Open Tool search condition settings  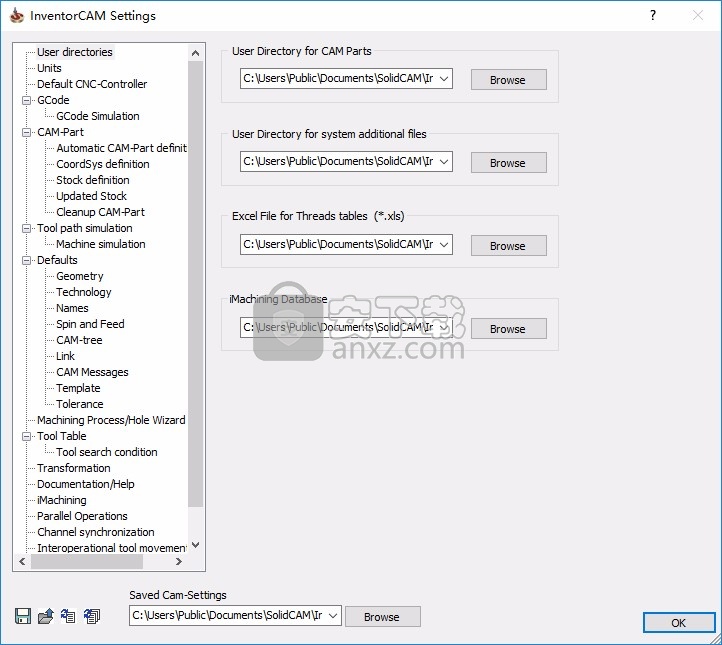[x=106, y=452]
